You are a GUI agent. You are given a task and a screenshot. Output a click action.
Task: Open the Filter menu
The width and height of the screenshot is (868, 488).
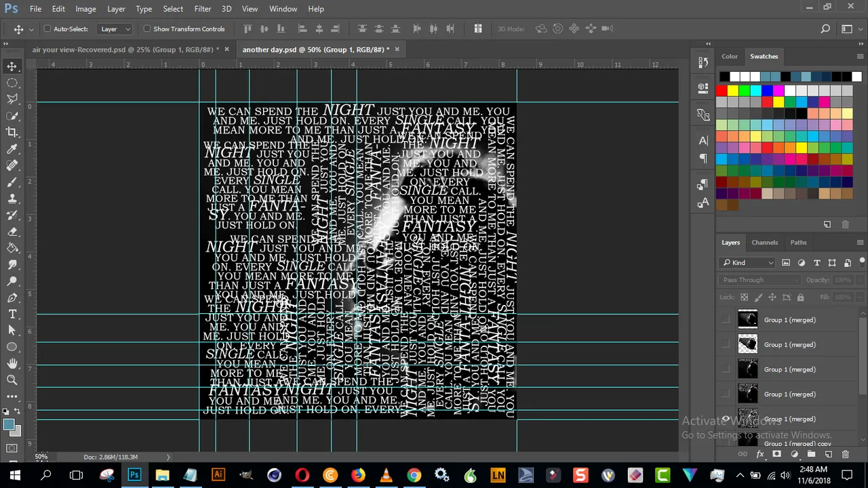pos(203,9)
